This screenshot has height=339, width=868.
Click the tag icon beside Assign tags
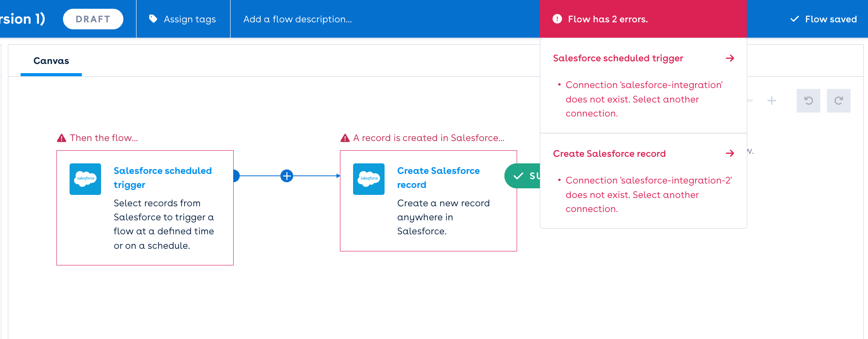pos(153,19)
